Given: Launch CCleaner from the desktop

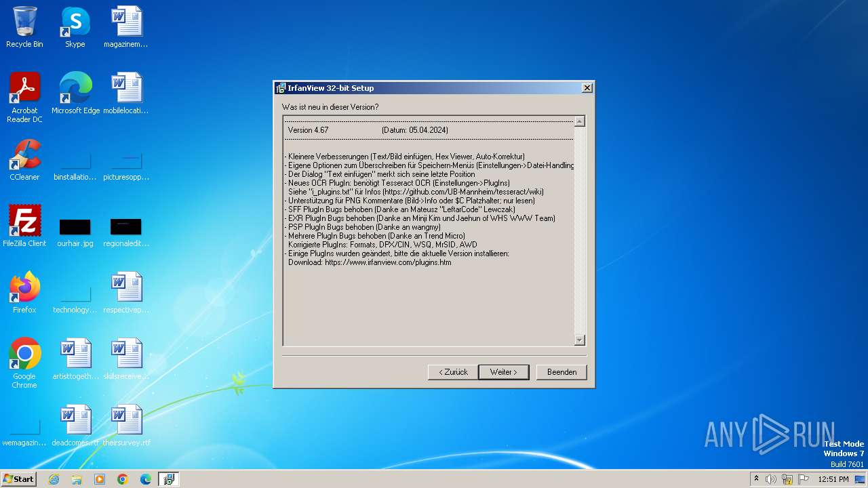Looking at the screenshot, I should 24,159.
